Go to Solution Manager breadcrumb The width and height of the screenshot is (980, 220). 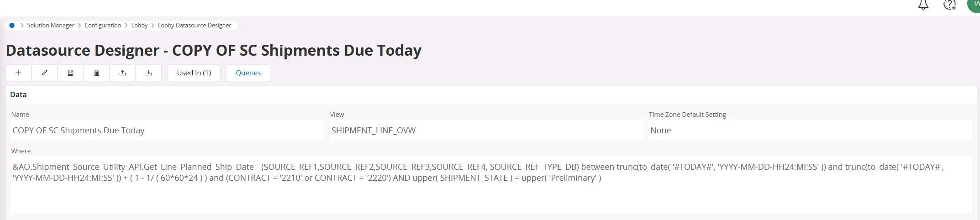tap(50, 25)
